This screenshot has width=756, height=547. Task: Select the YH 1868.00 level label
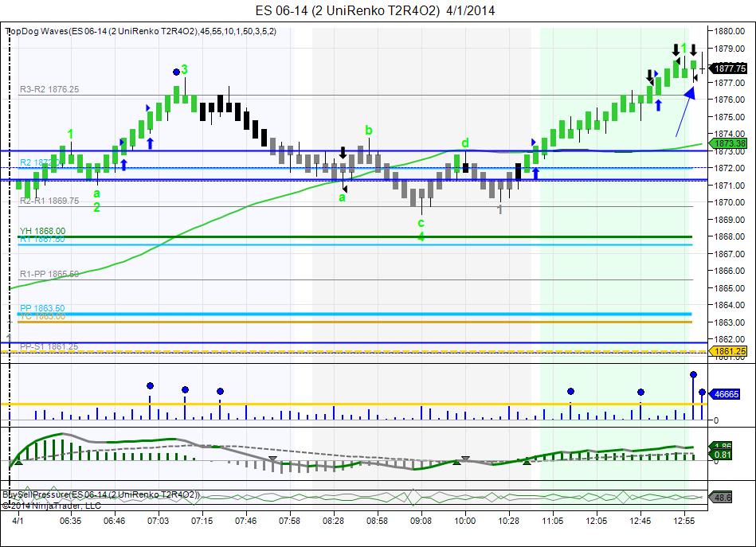(42, 232)
